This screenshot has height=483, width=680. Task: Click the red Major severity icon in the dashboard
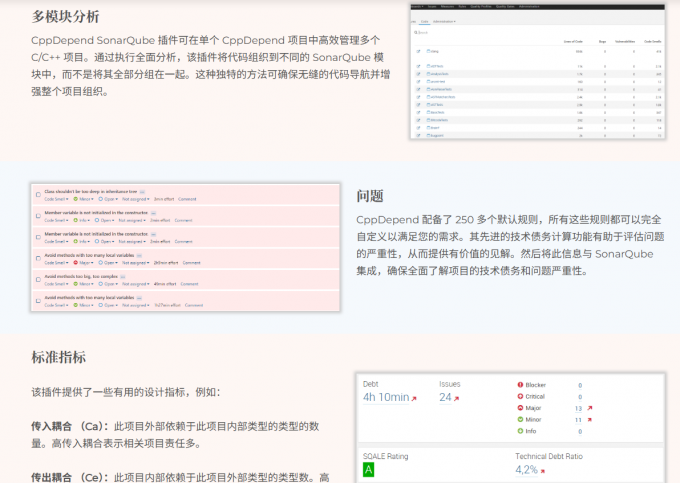pyautogui.click(x=520, y=408)
